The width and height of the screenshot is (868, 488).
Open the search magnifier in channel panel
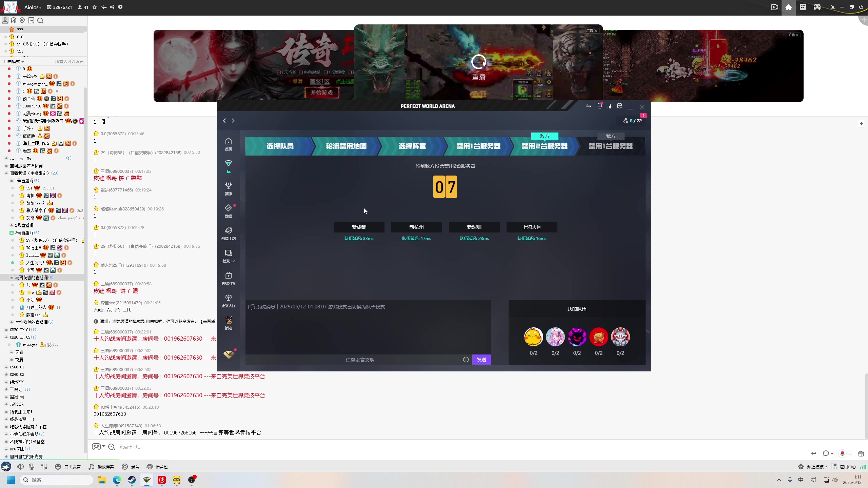(40, 21)
